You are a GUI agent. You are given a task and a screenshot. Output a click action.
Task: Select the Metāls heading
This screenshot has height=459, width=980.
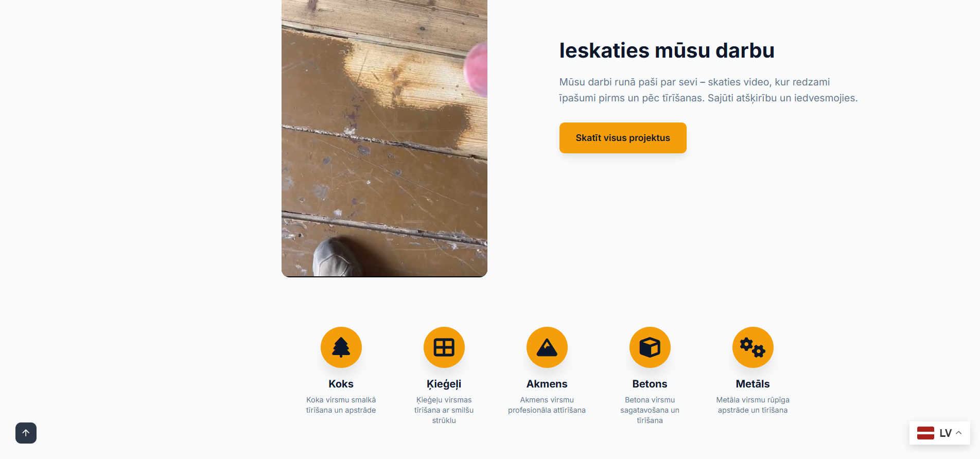[x=752, y=384]
